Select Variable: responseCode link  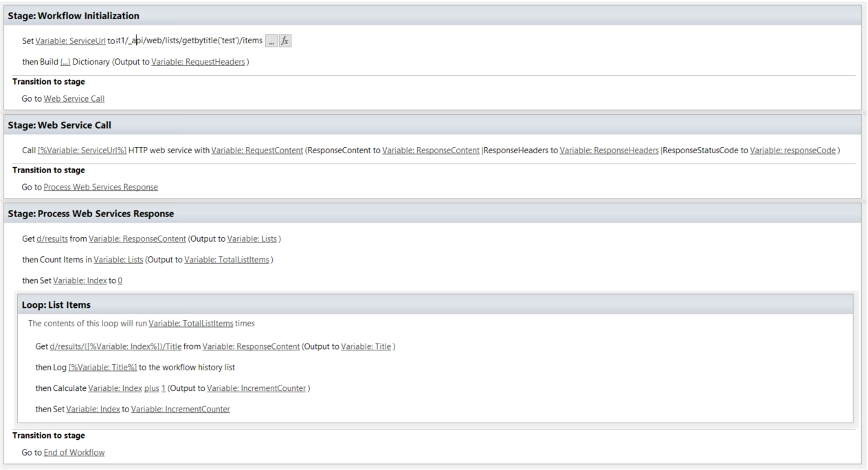point(793,150)
